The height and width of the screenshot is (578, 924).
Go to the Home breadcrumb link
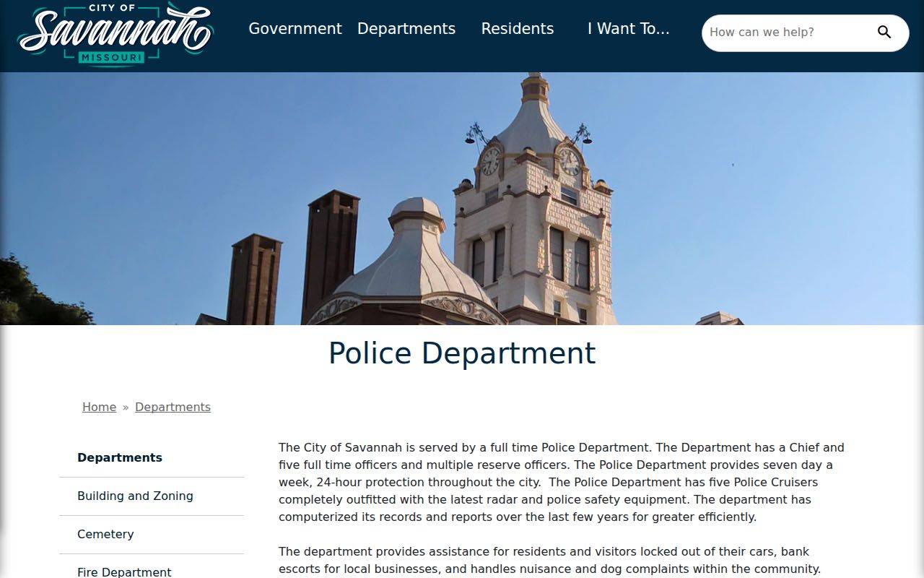coord(99,407)
